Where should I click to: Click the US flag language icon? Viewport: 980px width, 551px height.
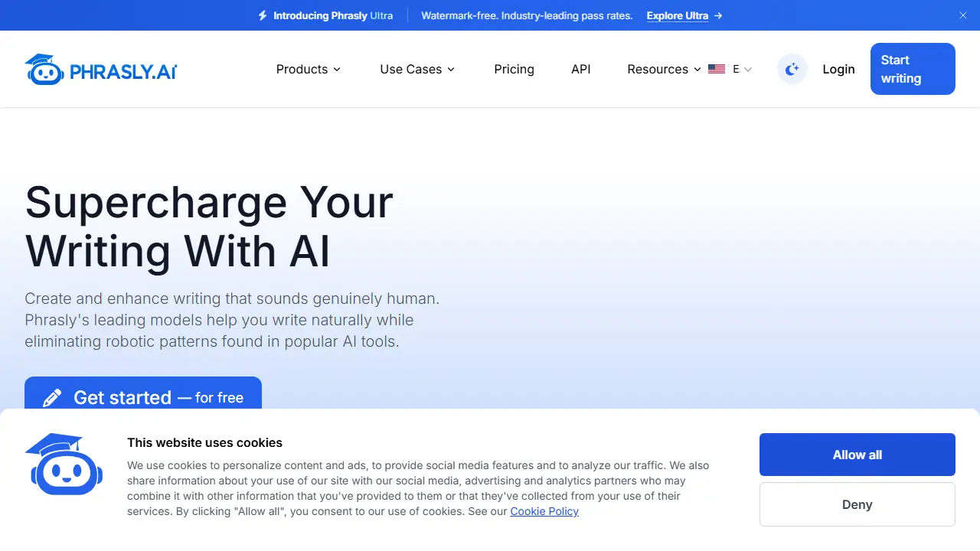tap(717, 69)
